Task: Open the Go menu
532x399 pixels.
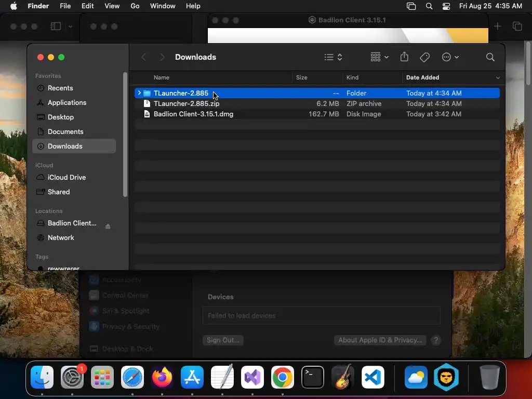Action: pyautogui.click(x=135, y=6)
